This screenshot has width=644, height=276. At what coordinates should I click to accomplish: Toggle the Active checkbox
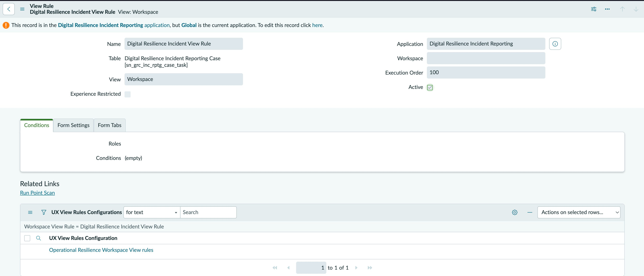tap(430, 87)
